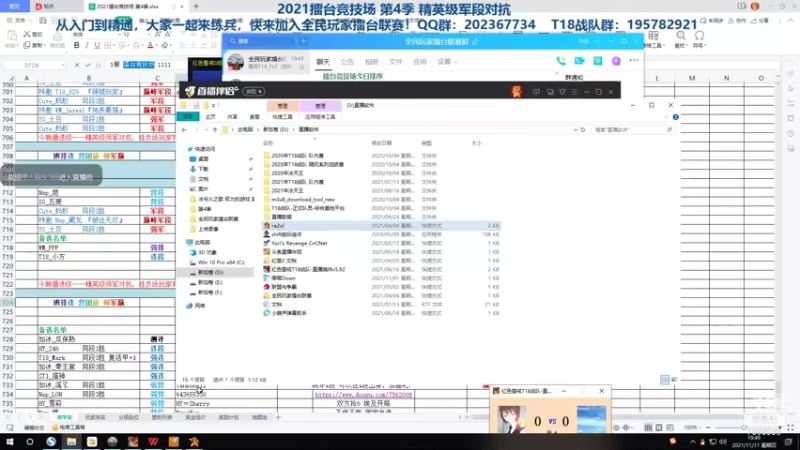Click Underline in the WPS spreadsheet toolbar
Viewport: 800px width, 450px height.
(x=97, y=45)
